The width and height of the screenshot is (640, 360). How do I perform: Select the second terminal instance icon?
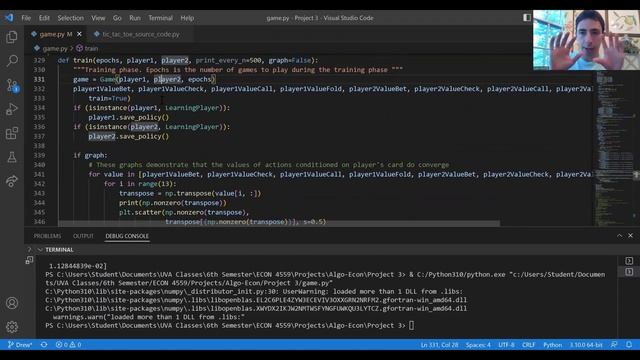point(629,272)
